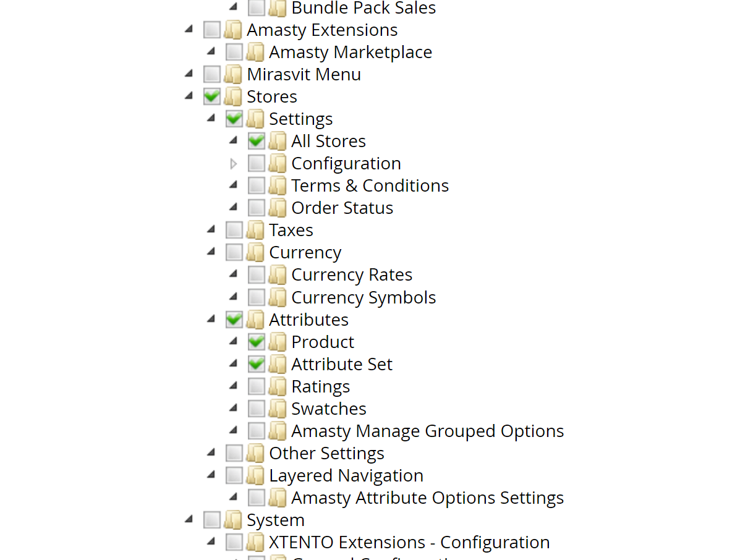Select the Amasty Marketplace tree label
Screen dimensions: 748x560
point(351,52)
